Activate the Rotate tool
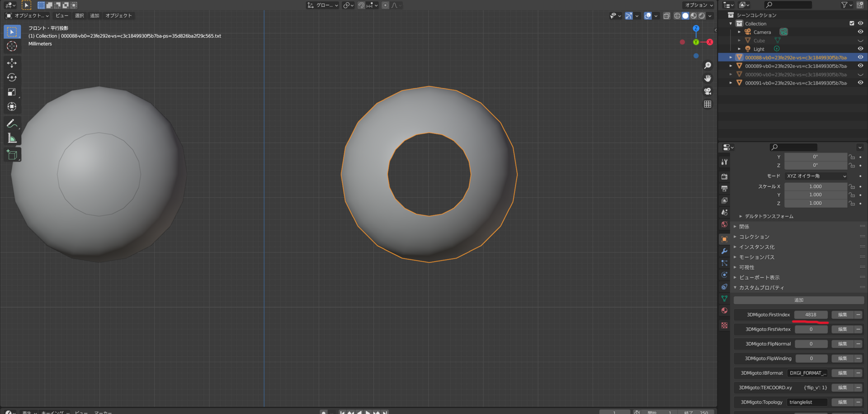The image size is (868, 414). (x=12, y=77)
